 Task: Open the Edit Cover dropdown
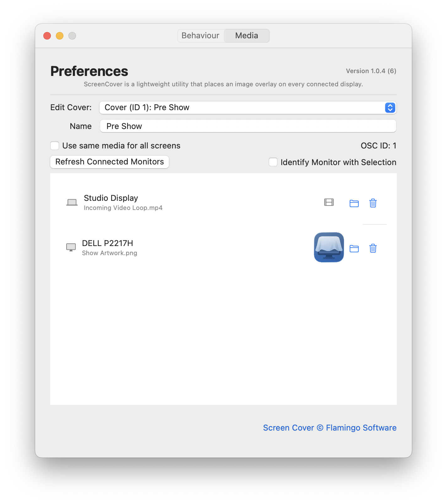(x=248, y=108)
